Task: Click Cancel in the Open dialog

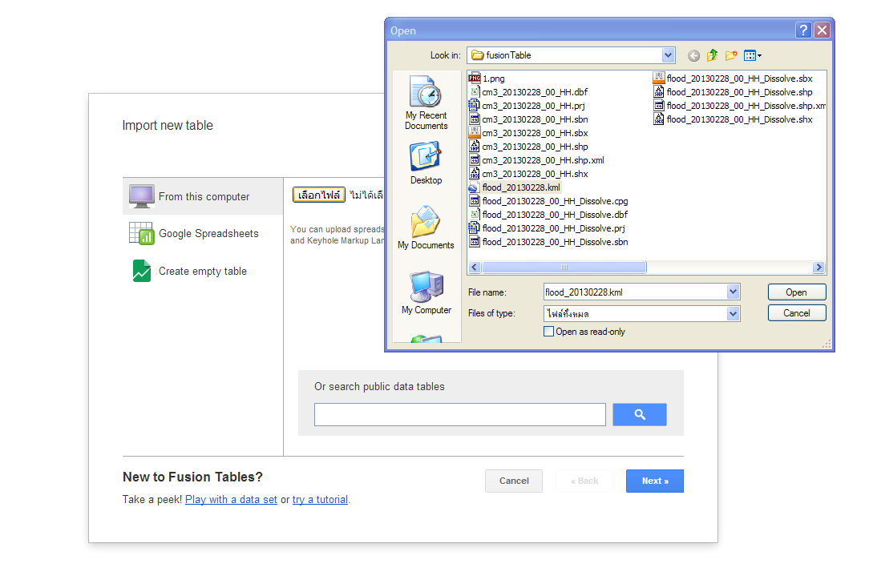Action: point(797,313)
